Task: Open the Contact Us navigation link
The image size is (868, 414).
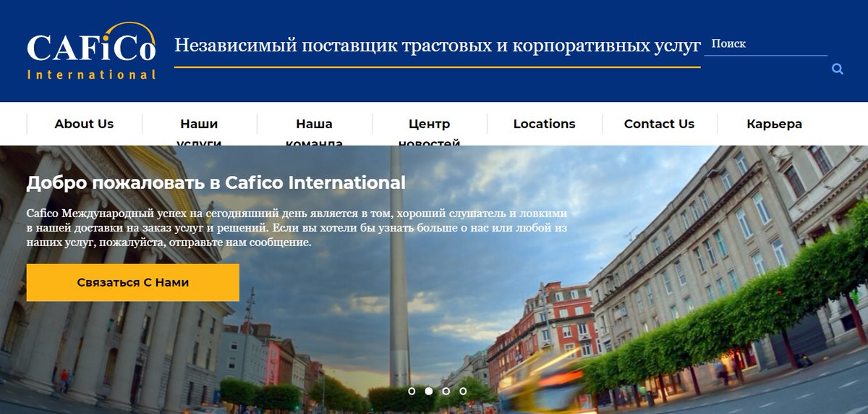Action: (659, 124)
